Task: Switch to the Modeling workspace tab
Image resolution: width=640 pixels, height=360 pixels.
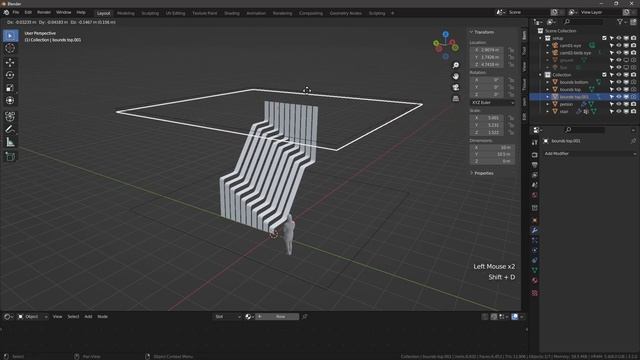Action: coord(126,13)
